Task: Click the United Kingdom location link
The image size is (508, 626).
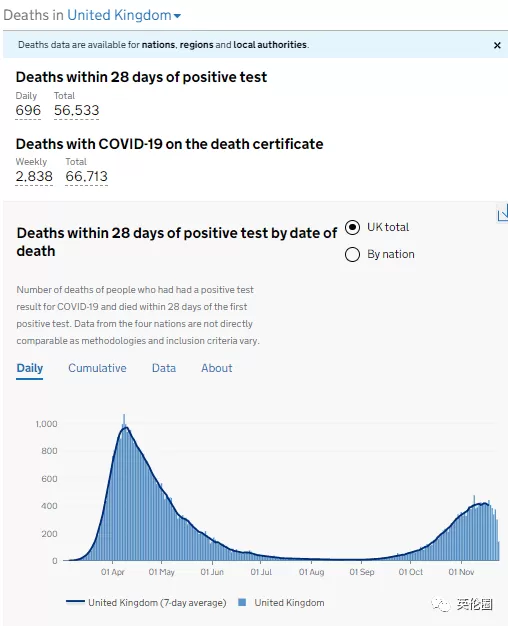Action: [x=119, y=15]
